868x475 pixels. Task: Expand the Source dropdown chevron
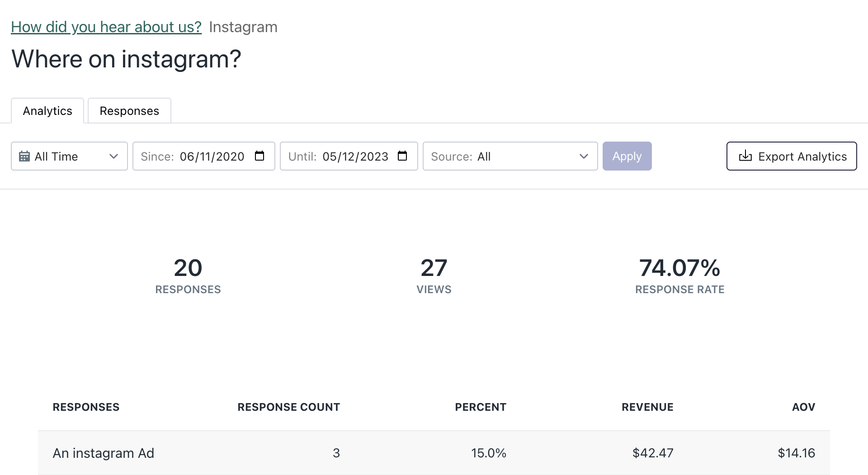pos(584,157)
